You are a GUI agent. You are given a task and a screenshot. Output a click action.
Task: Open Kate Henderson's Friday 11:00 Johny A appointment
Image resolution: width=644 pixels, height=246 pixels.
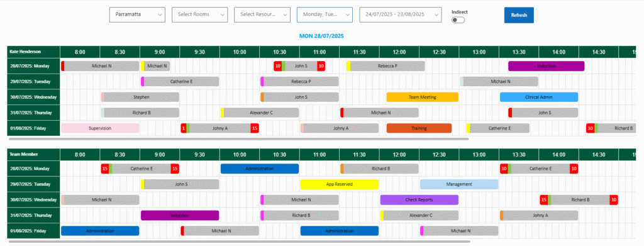click(339, 128)
